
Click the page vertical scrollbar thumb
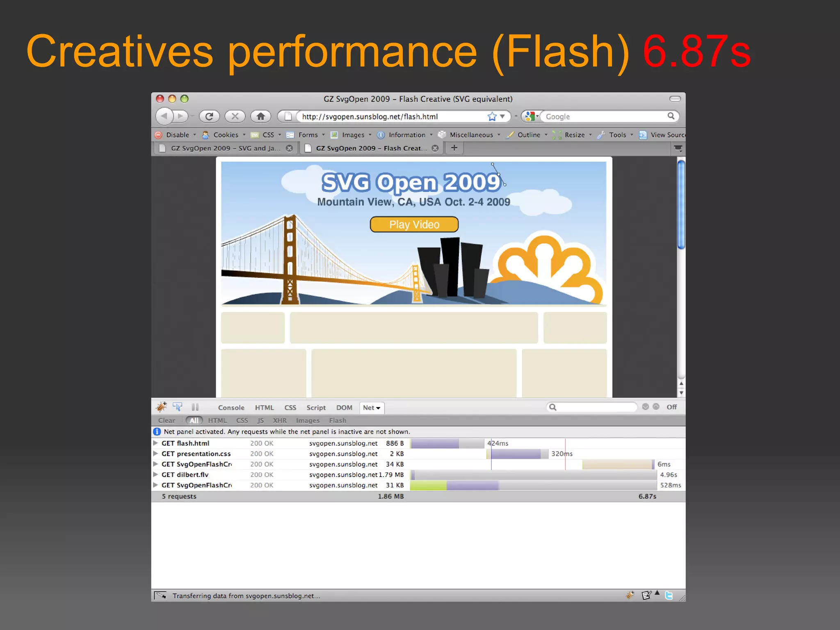pyautogui.click(x=681, y=205)
